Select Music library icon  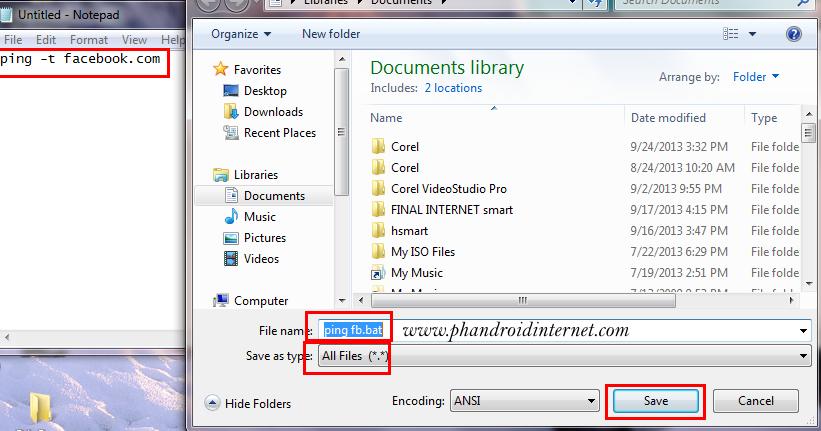(x=231, y=217)
